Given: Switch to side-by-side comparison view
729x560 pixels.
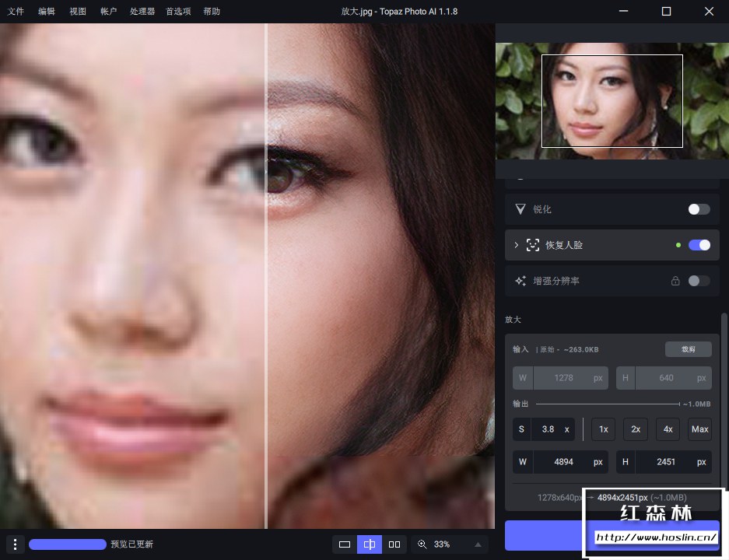Looking at the screenshot, I should click(x=394, y=544).
